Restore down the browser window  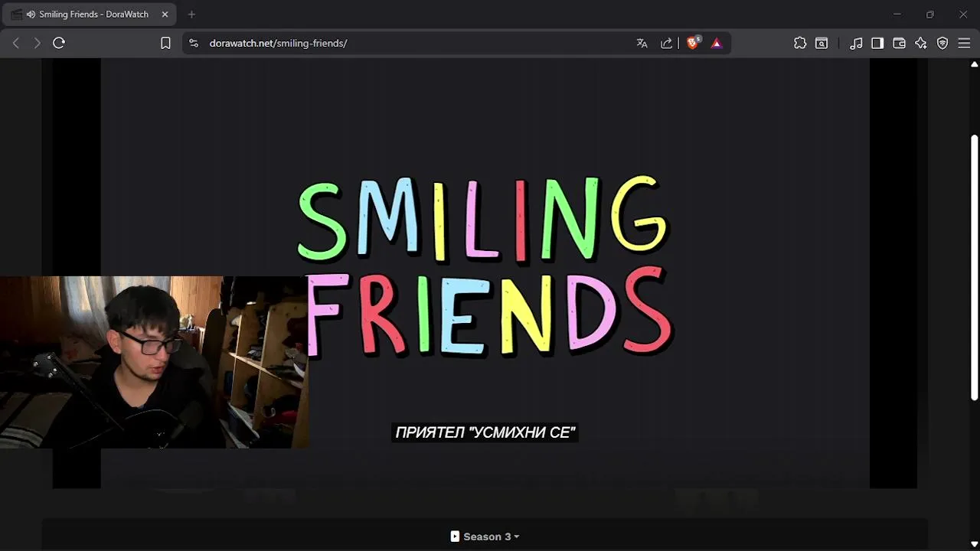(x=930, y=15)
